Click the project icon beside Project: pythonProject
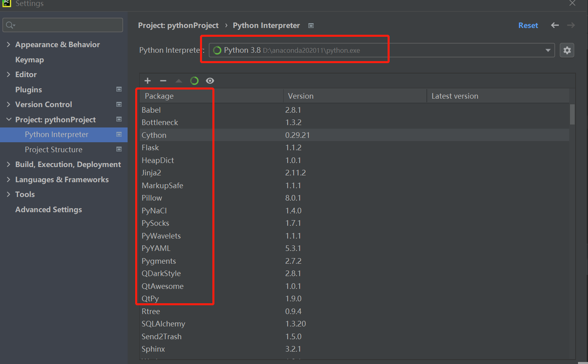 tap(119, 119)
